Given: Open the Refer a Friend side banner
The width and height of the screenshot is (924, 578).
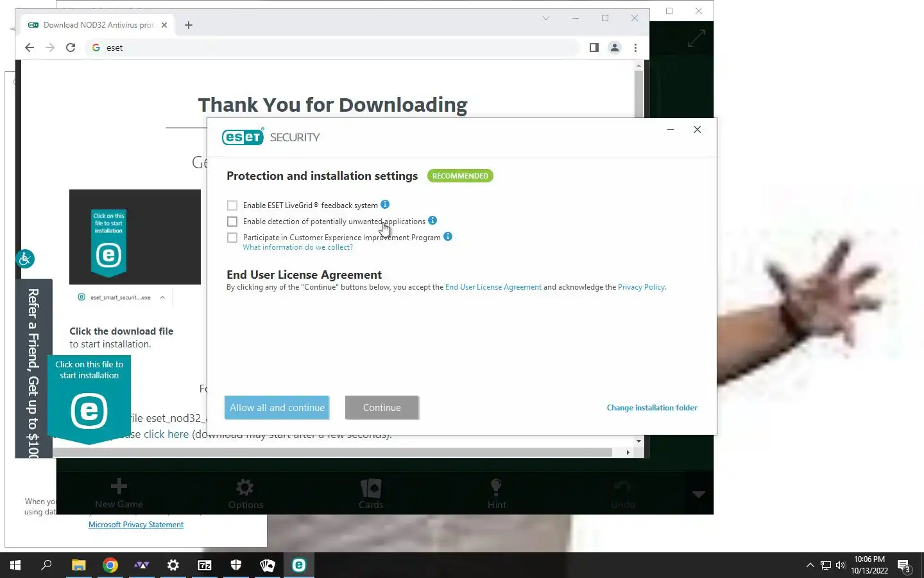Looking at the screenshot, I should pyautogui.click(x=33, y=369).
